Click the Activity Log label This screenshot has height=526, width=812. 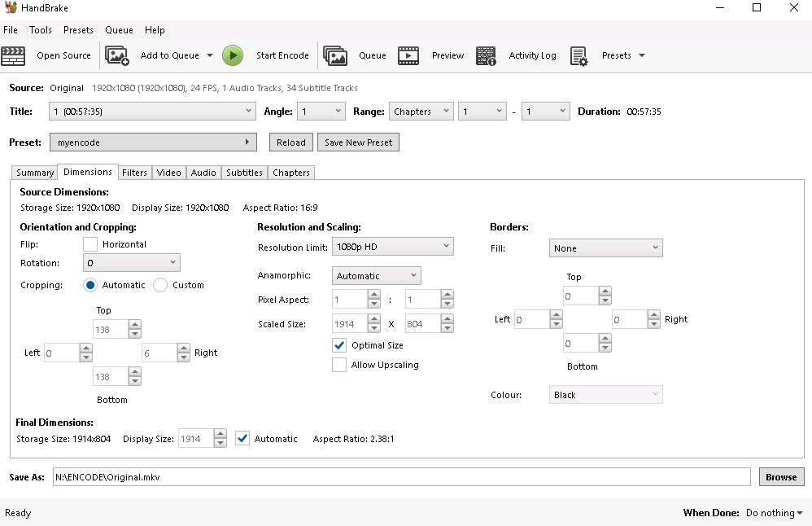pyautogui.click(x=532, y=55)
